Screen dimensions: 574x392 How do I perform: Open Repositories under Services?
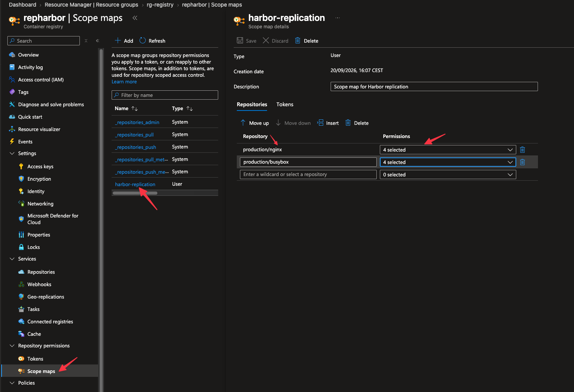(x=41, y=272)
